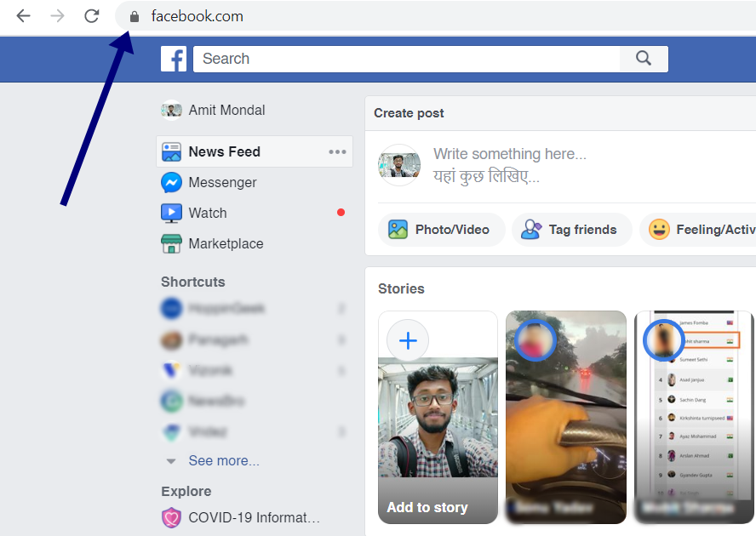Click the Facebook search input field
The height and width of the screenshot is (536, 756).
pos(409,59)
